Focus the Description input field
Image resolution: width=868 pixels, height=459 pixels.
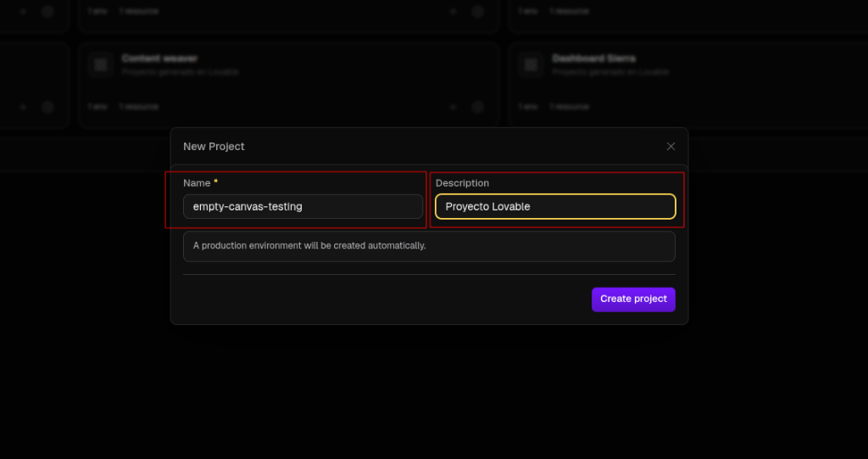coord(555,206)
